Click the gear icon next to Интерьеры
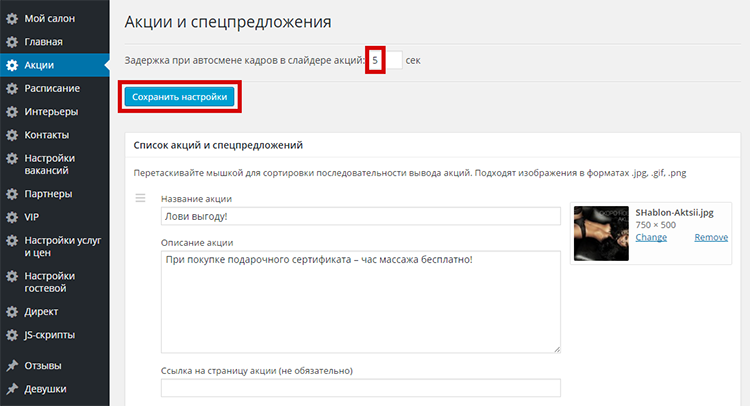750x406 pixels. coord(12,112)
